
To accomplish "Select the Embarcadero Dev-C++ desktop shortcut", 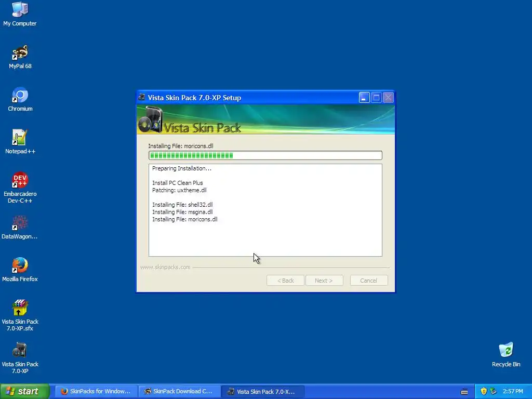I will (20, 187).
